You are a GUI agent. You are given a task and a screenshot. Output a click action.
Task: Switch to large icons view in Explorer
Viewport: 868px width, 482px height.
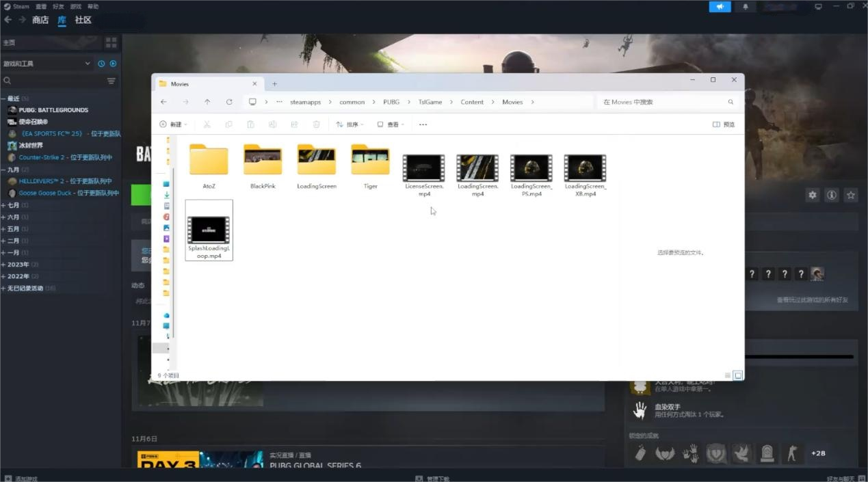[x=737, y=375]
